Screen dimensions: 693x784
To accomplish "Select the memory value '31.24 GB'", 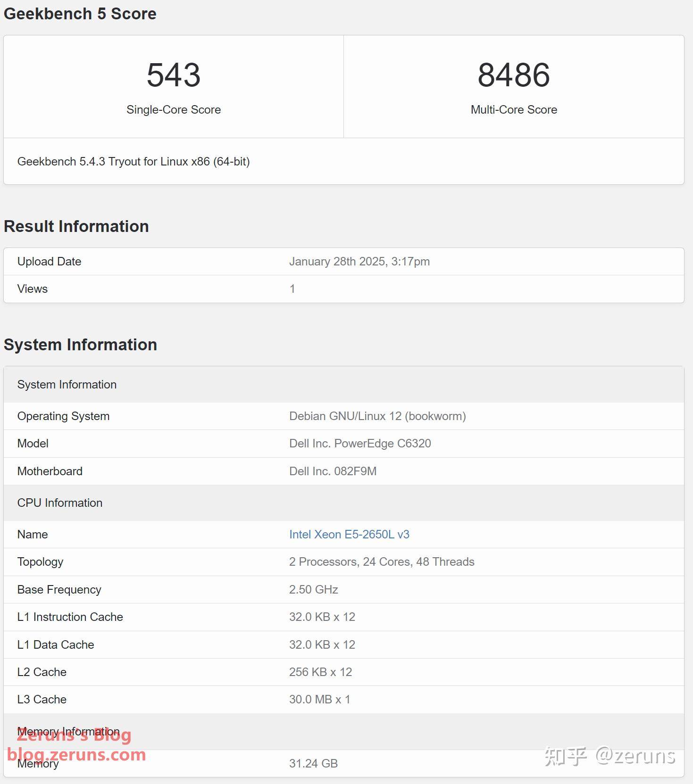I will point(314,763).
